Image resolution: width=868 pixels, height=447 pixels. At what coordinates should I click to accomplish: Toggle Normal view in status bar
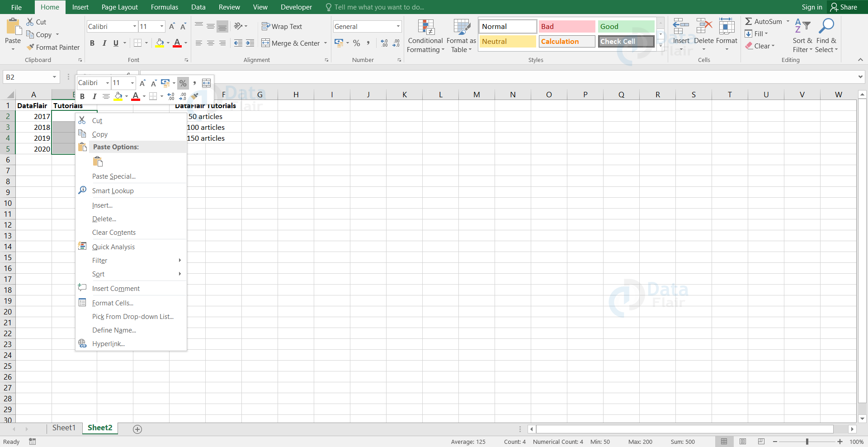[724, 442]
